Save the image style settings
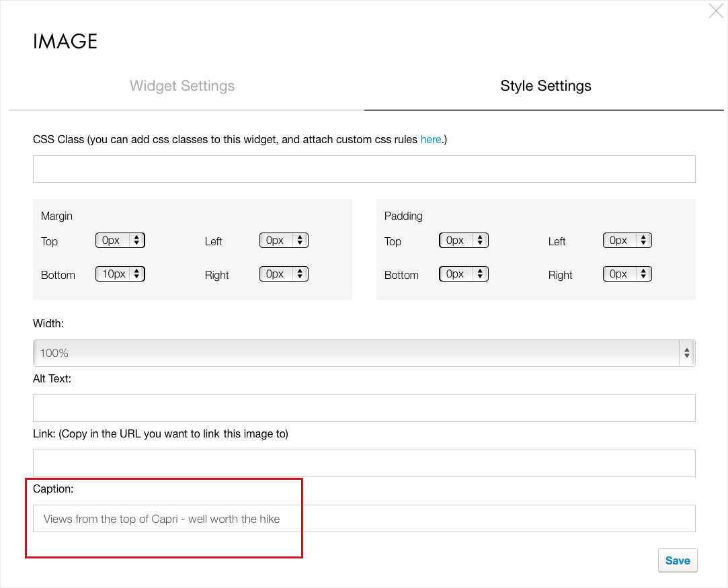728x588 pixels. coord(678,560)
